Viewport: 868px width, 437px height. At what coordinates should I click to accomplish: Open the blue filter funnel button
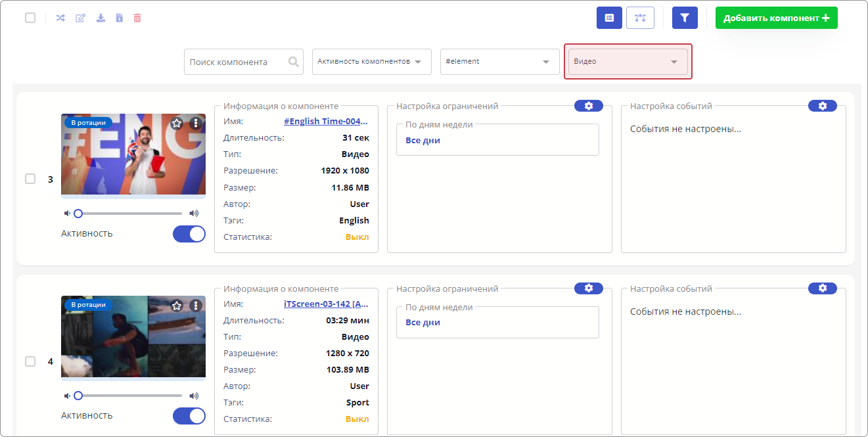(x=685, y=18)
